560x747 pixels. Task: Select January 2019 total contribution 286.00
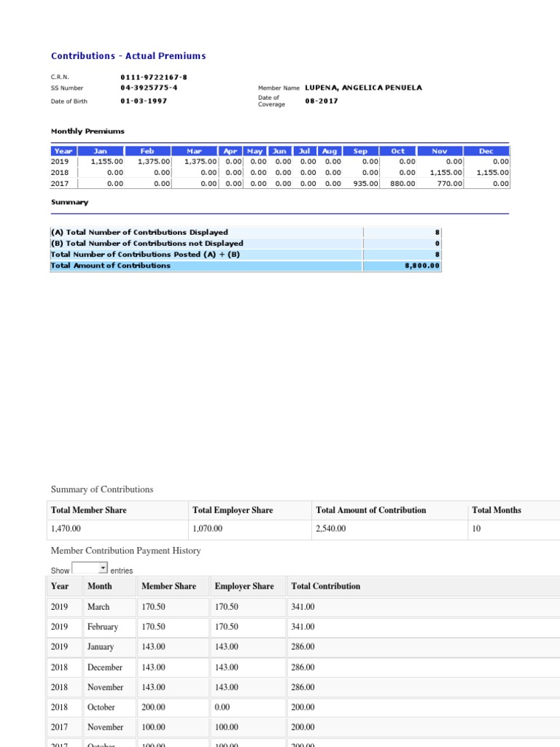(303, 646)
